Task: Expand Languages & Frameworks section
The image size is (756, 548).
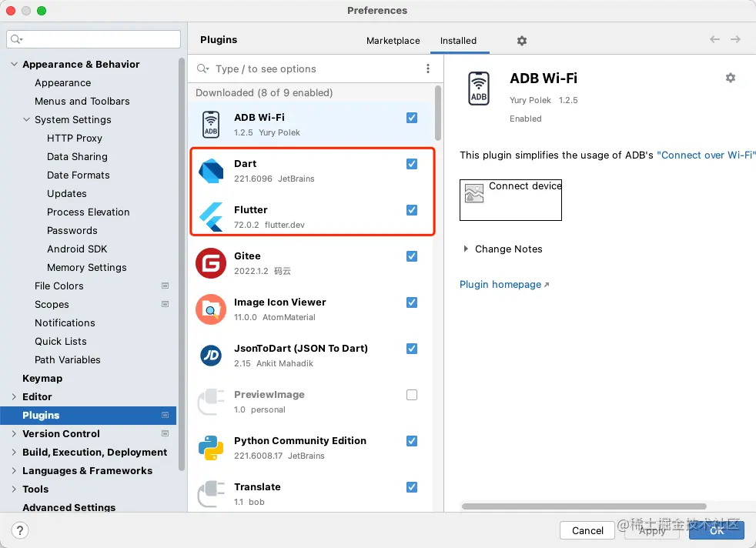Action: (x=14, y=470)
